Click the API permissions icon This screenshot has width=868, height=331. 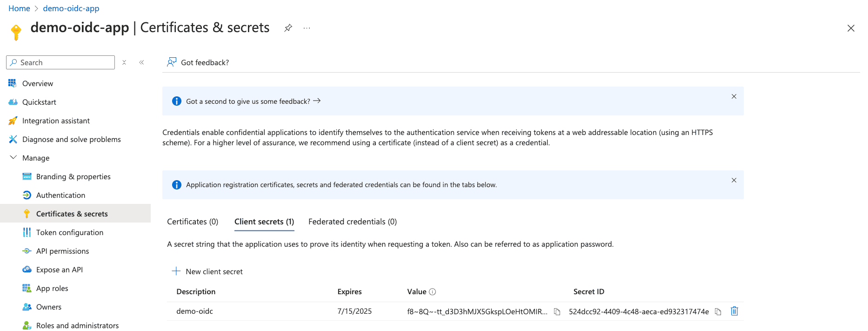coord(27,251)
